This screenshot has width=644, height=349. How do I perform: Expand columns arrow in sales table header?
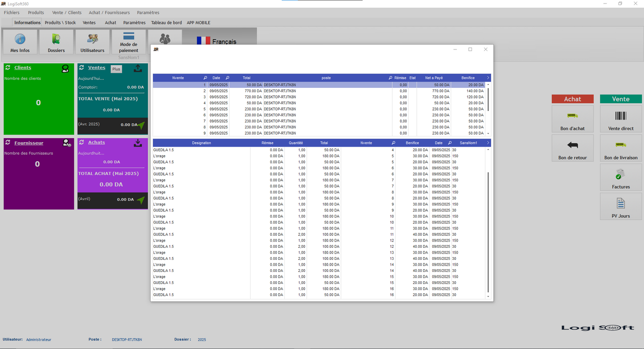(488, 78)
